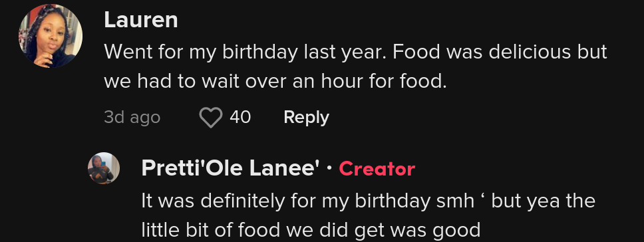The image size is (644, 242).
Task: Select the 40 likes count
Action: click(x=240, y=117)
